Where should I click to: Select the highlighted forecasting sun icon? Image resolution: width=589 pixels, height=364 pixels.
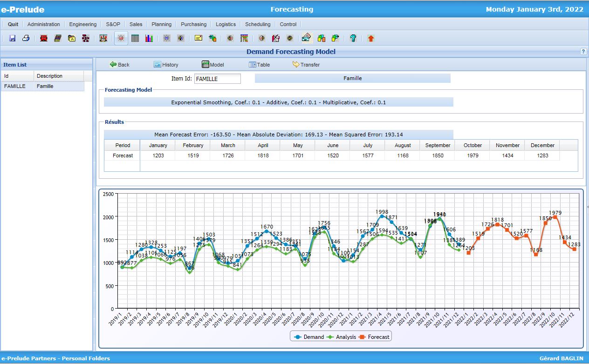tap(121, 38)
